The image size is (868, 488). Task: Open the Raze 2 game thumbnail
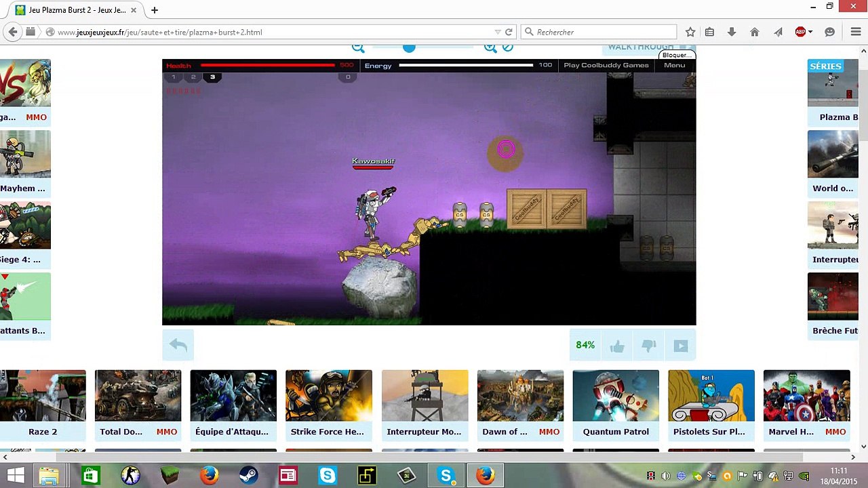tap(43, 396)
